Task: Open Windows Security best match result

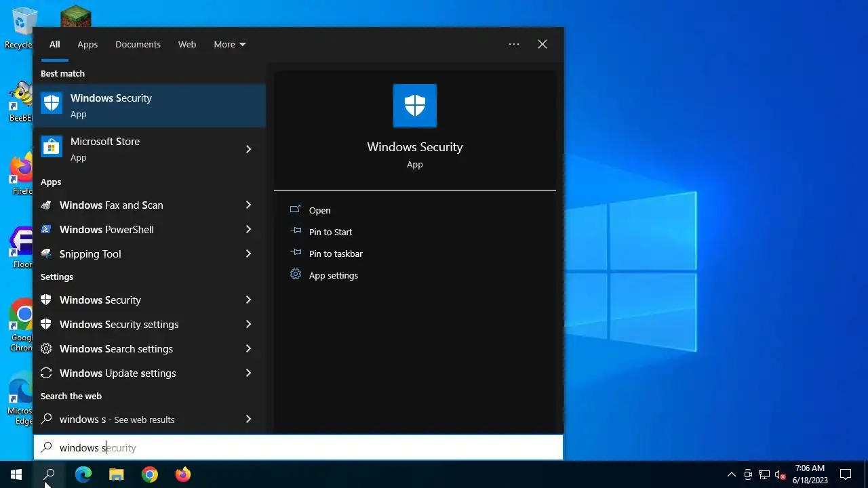Action: click(149, 105)
